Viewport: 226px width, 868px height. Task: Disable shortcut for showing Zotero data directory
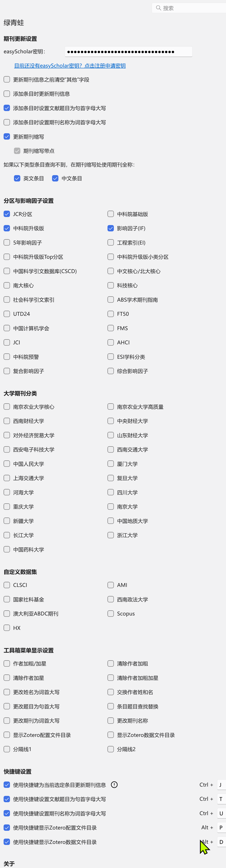[7, 842]
